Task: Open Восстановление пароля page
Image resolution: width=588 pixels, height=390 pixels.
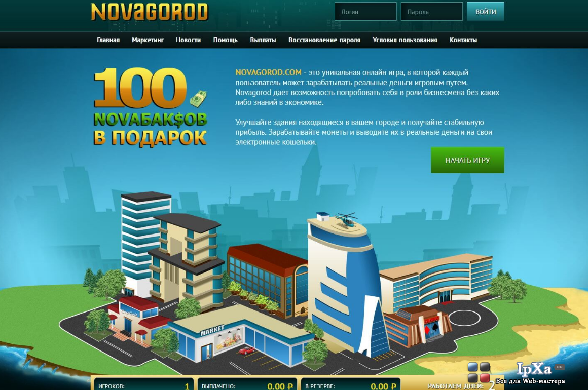Action: coord(324,40)
